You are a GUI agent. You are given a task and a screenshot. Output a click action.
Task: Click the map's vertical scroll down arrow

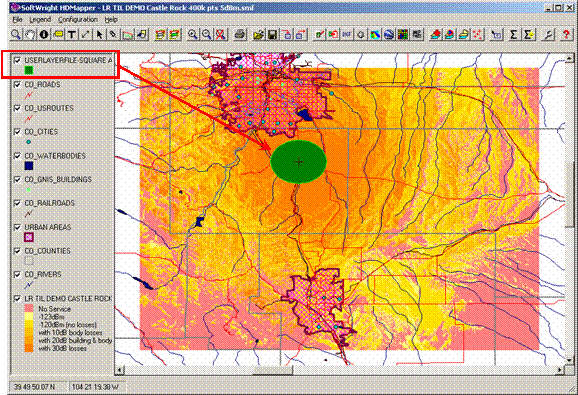[570, 360]
